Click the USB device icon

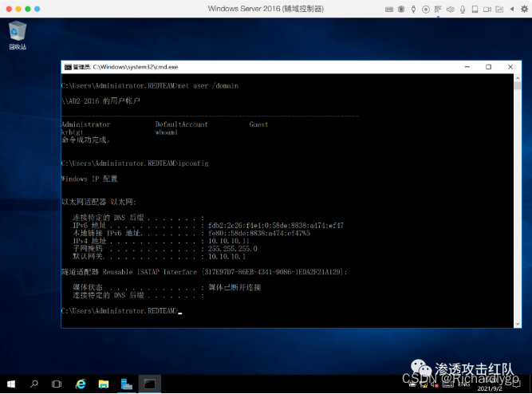tap(413, 9)
